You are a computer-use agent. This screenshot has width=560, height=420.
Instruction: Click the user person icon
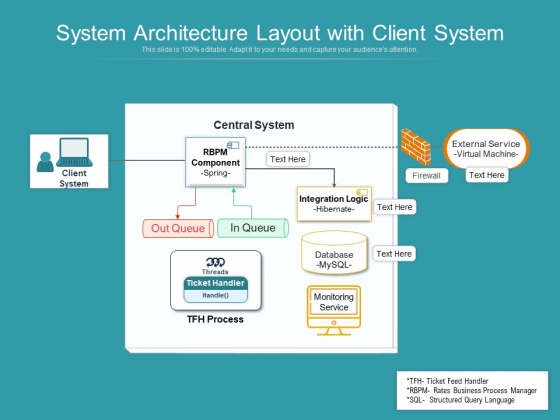click(x=45, y=162)
